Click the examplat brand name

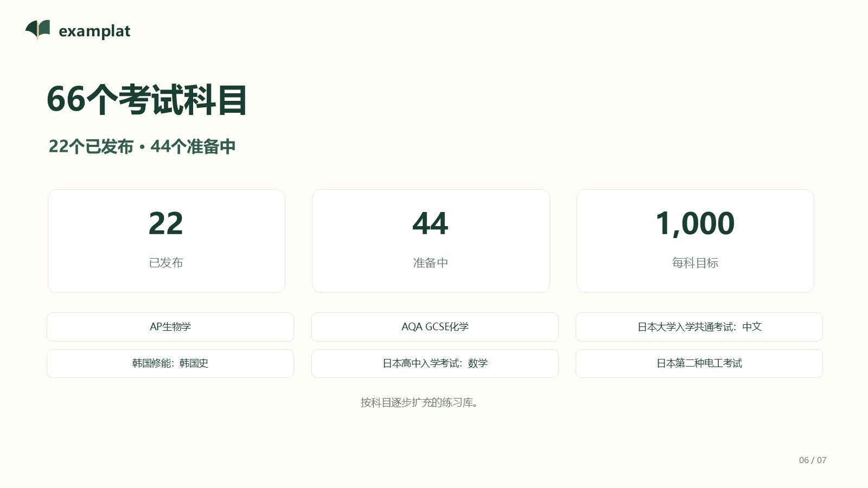(94, 31)
